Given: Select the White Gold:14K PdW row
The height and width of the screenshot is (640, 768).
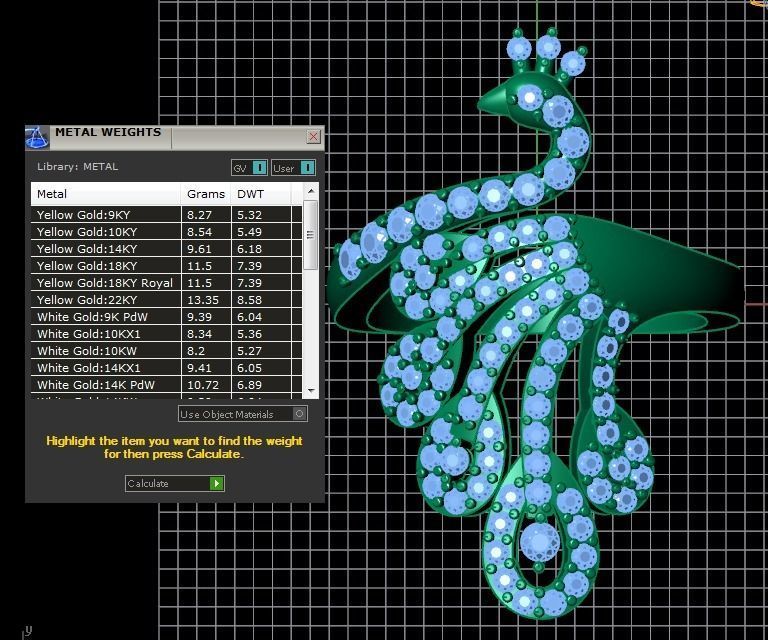Looking at the screenshot, I should click(x=167, y=385).
